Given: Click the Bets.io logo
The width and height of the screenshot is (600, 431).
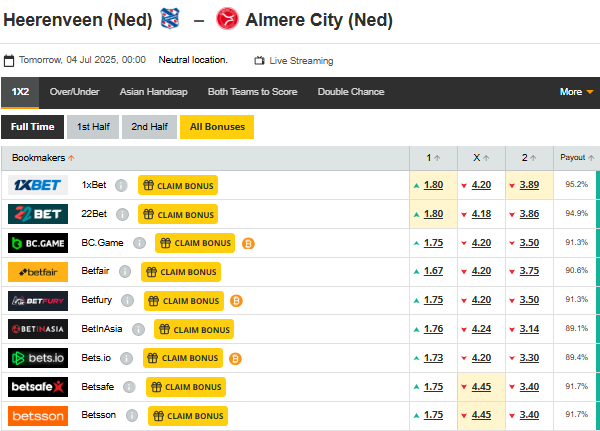Looking at the screenshot, I should pos(38,358).
